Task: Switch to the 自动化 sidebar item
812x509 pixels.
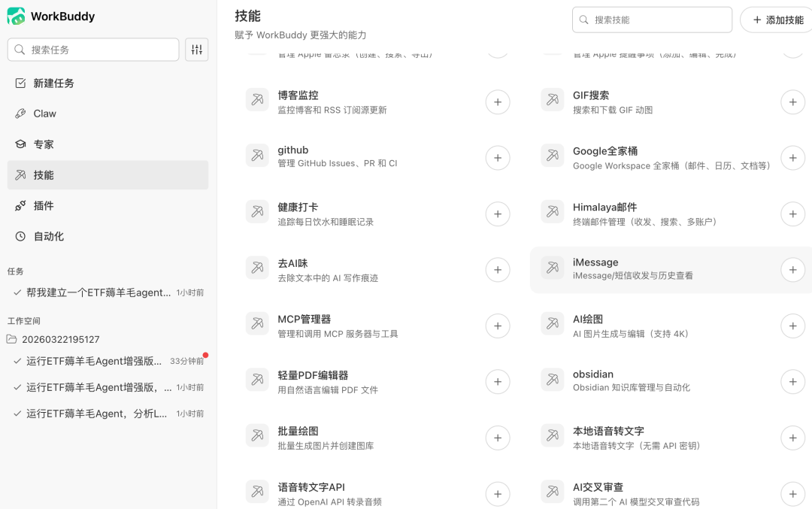Action: click(x=48, y=236)
